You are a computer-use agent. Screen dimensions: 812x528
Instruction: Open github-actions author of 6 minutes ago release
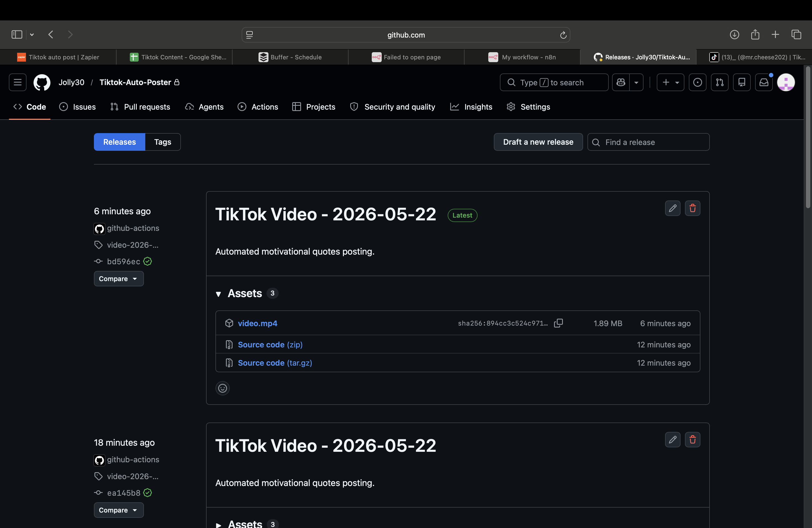tap(133, 228)
